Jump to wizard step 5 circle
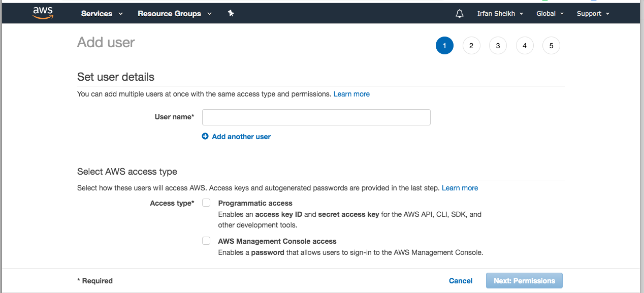The height and width of the screenshot is (293, 644). (x=551, y=46)
